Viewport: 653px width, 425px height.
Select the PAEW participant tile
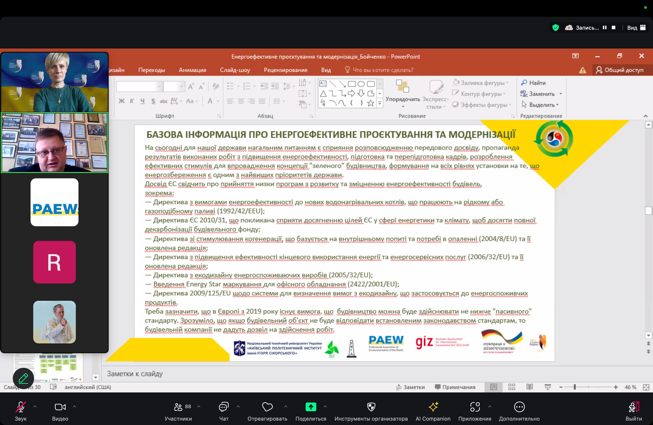click(54, 202)
